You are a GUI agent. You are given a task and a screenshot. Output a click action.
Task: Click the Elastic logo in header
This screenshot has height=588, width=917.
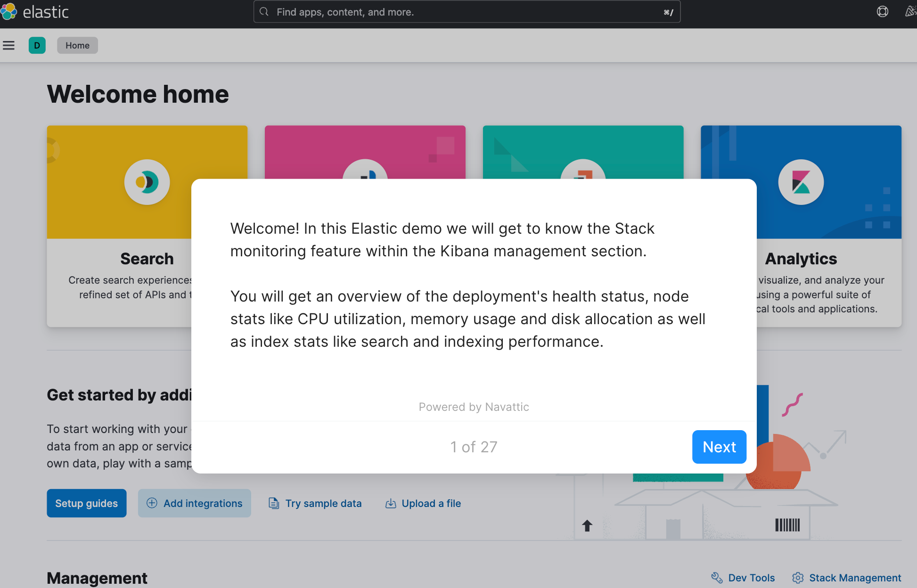(34, 12)
